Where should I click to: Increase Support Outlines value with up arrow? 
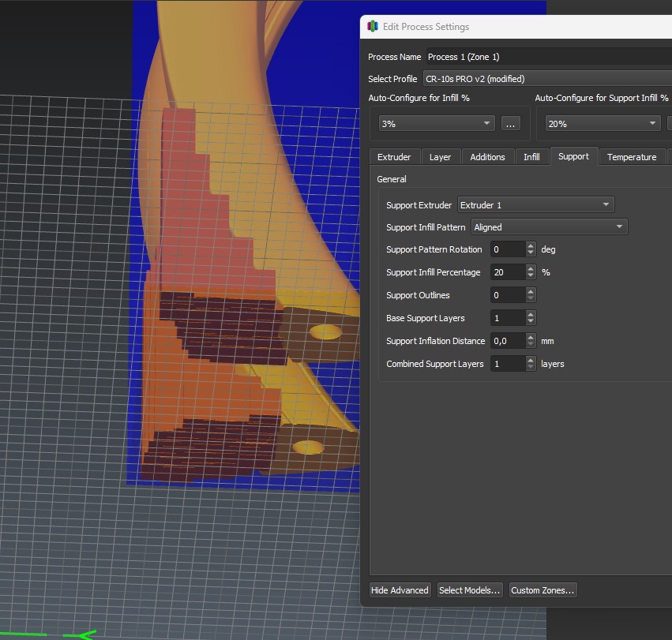531,292
